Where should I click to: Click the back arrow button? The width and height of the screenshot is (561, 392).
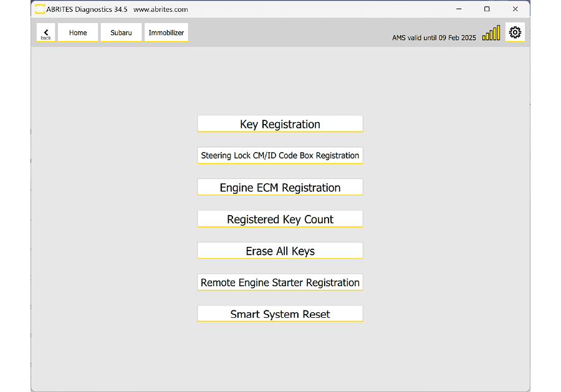click(x=46, y=33)
